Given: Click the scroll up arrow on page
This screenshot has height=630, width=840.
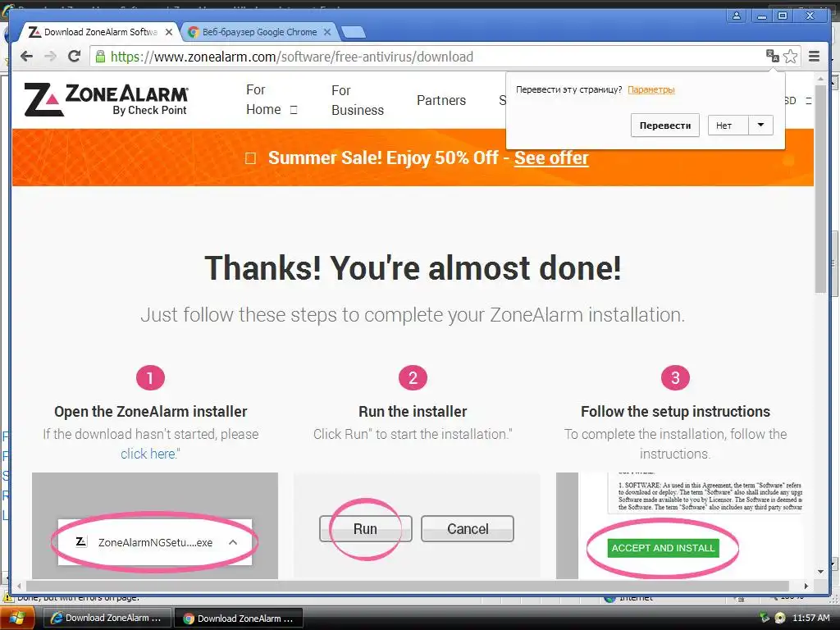Looking at the screenshot, I should coord(820,78).
